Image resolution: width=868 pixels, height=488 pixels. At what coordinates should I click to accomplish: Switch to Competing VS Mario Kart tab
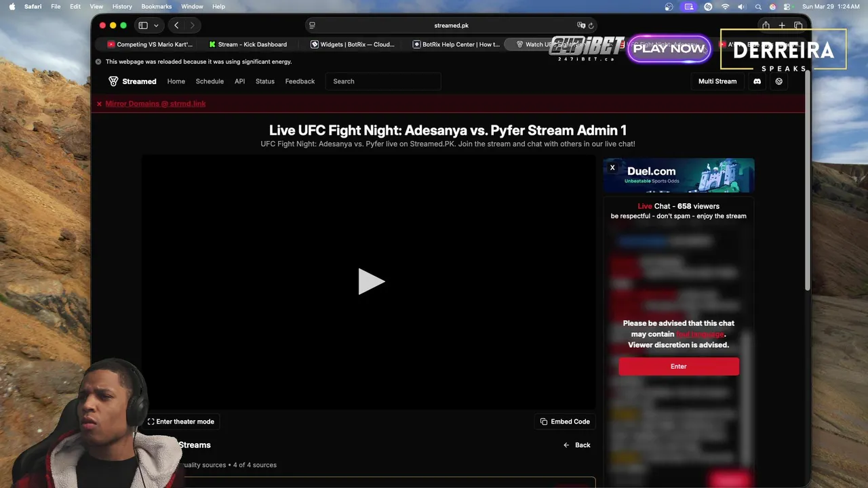click(x=149, y=45)
